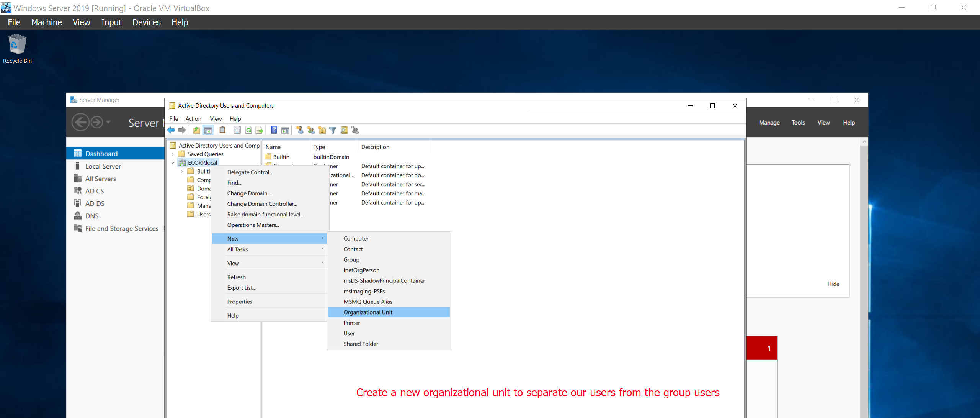Select AD DS in Server Manager sidebar

point(95,203)
